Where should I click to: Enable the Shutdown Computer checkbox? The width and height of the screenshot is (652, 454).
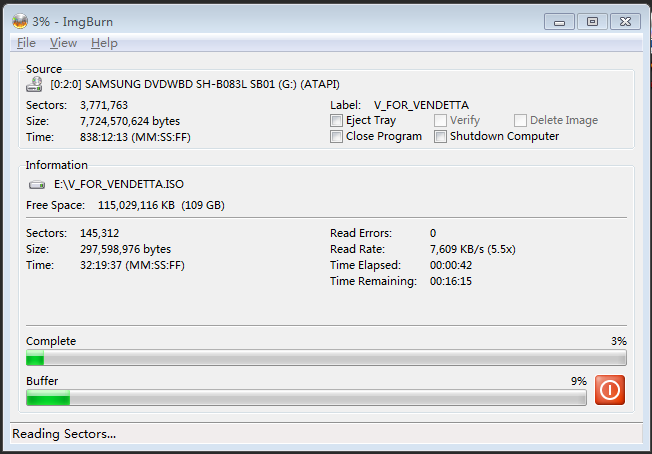[440, 136]
